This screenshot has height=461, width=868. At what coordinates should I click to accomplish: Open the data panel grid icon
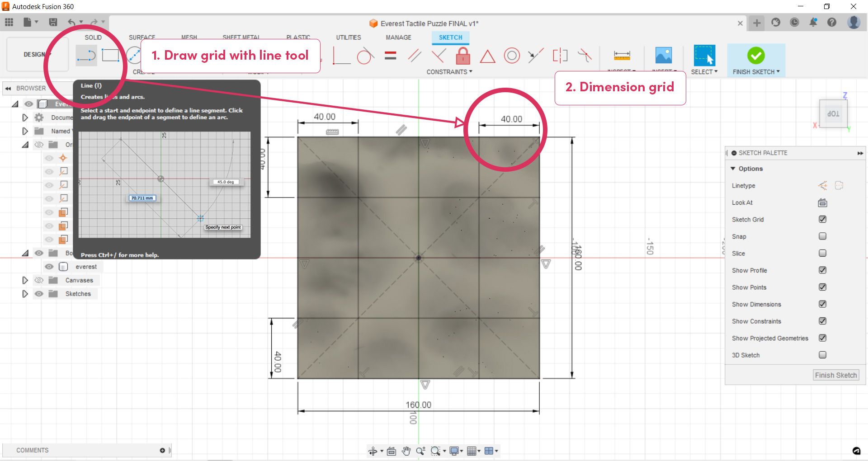(x=9, y=22)
